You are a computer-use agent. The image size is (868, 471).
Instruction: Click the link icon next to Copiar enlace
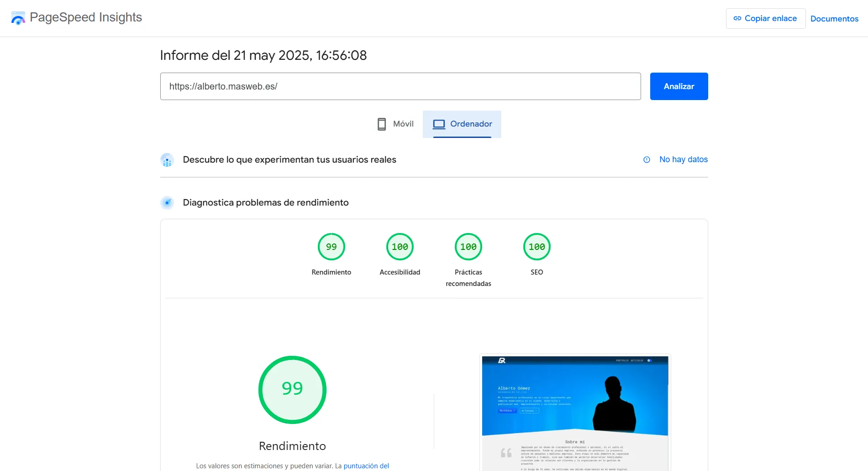coord(737,18)
